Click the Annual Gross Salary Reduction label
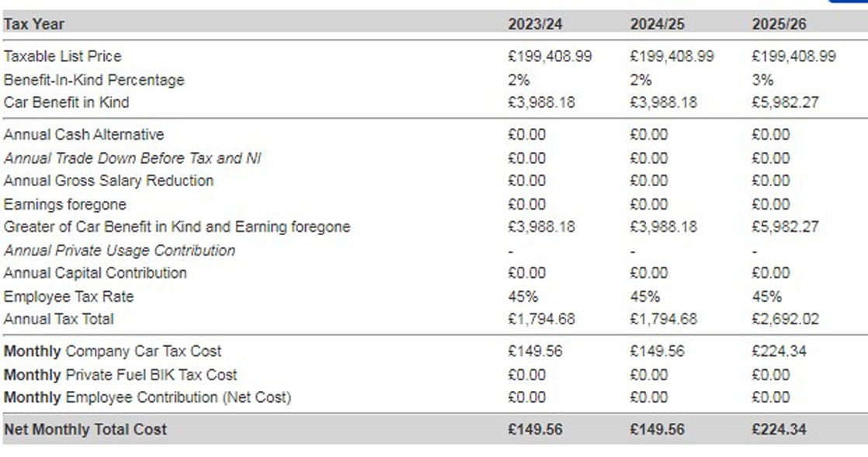The width and height of the screenshot is (868, 457). pos(109,181)
